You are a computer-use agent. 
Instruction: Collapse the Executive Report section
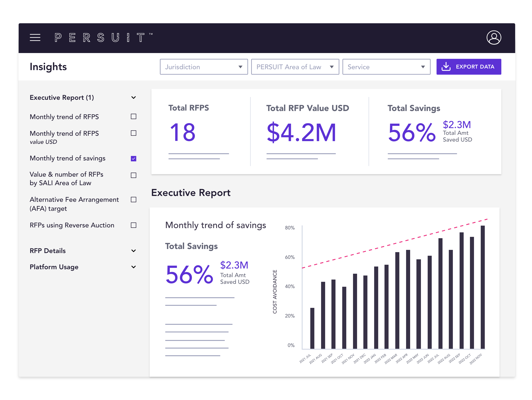click(x=134, y=98)
